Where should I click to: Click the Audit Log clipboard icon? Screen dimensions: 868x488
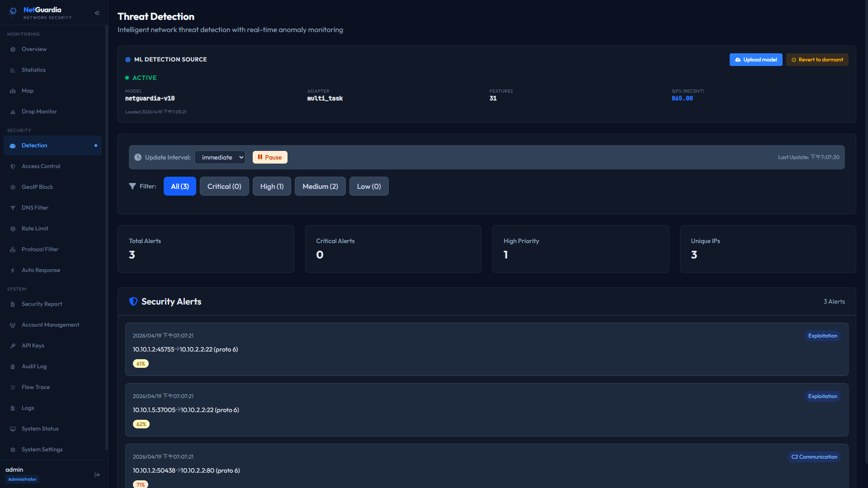pyautogui.click(x=13, y=367)
